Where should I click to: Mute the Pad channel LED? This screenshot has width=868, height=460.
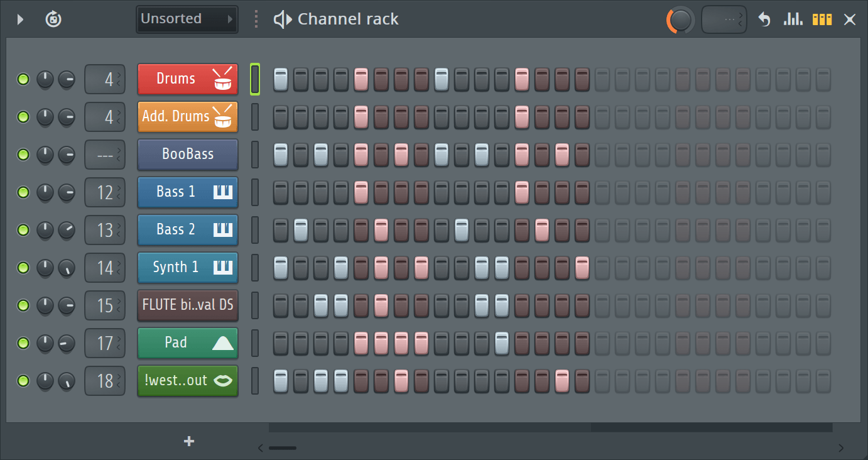(x=23, y=343)
